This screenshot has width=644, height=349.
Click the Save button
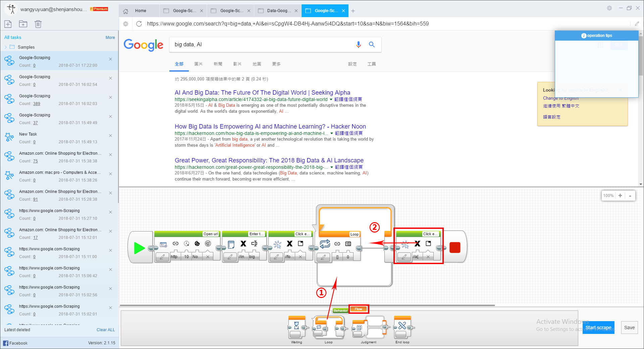click(629, 328)
